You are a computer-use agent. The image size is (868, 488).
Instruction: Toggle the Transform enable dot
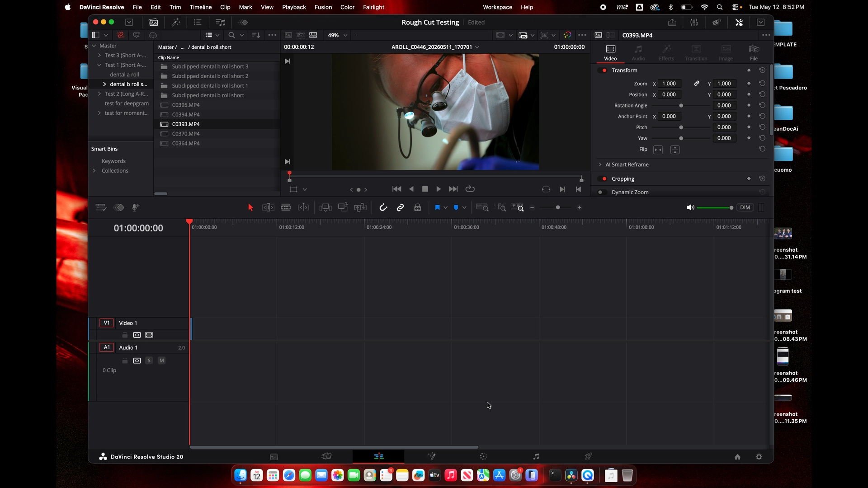point(604,70)
